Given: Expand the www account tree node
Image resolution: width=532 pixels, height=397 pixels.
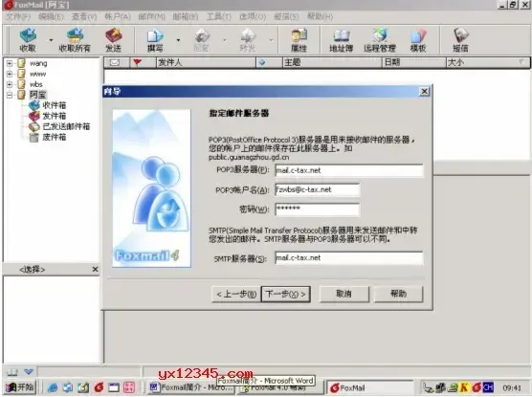Looking at the screenshot, I should click(x=10, y=74).
